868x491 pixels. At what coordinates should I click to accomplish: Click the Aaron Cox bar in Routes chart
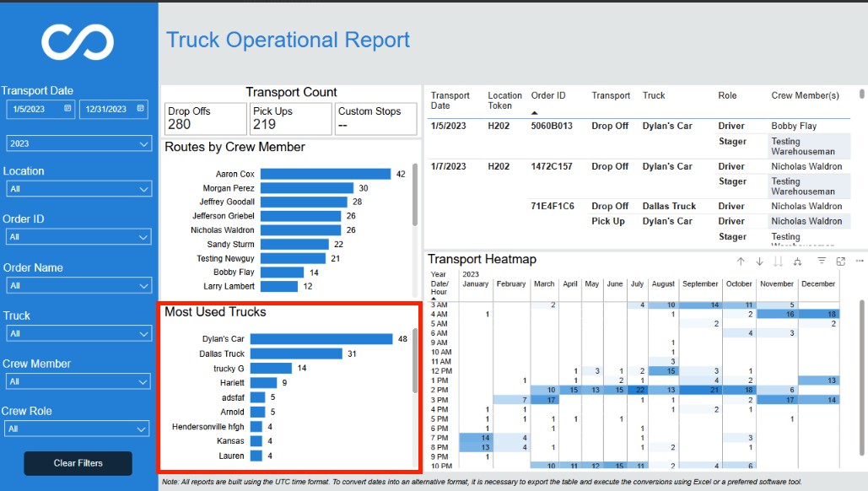point(326,174)
